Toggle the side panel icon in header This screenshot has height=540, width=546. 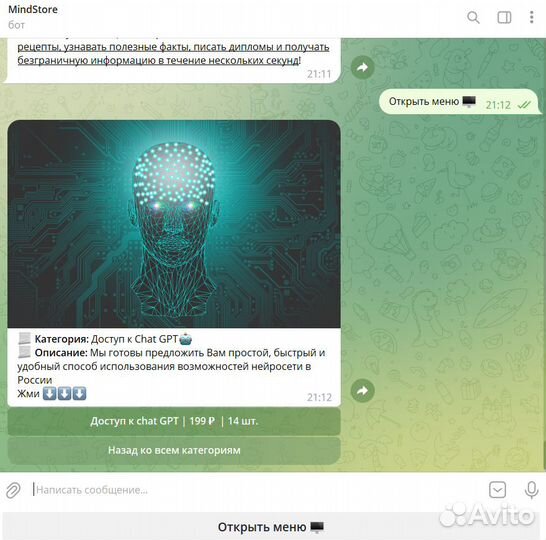[504, 17]
